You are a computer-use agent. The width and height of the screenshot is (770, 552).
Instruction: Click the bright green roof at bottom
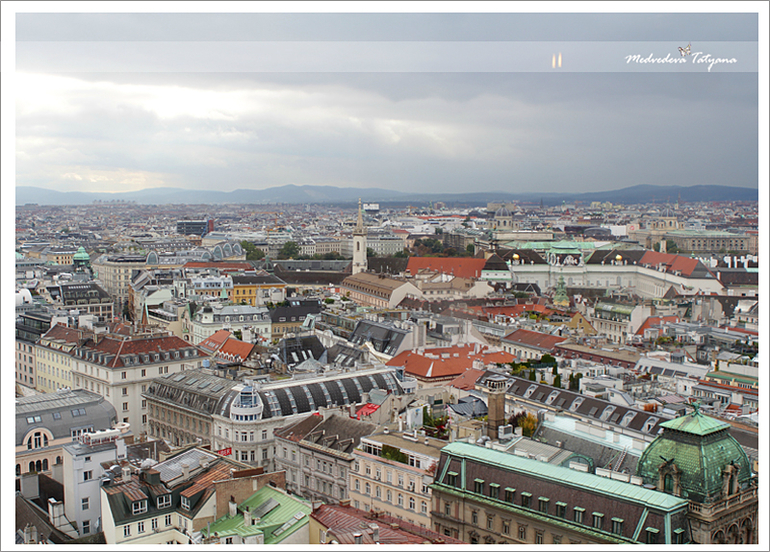coord(262,513)
